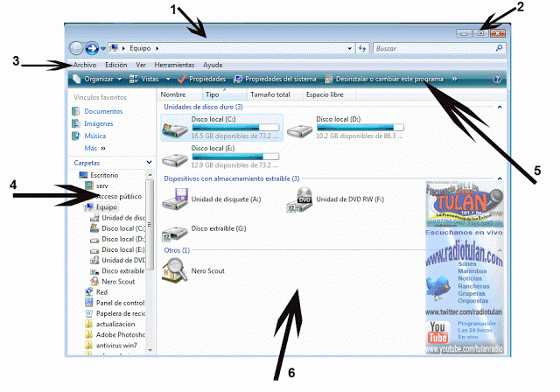
Task: Select Disco extraíble (G:) drive
Action: (x=174, y=231)
